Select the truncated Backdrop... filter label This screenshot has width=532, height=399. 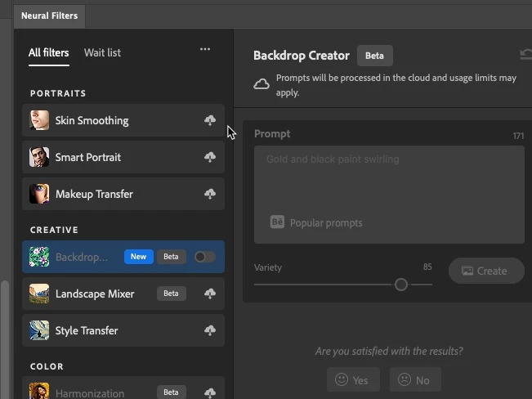[x=82, y=257]
